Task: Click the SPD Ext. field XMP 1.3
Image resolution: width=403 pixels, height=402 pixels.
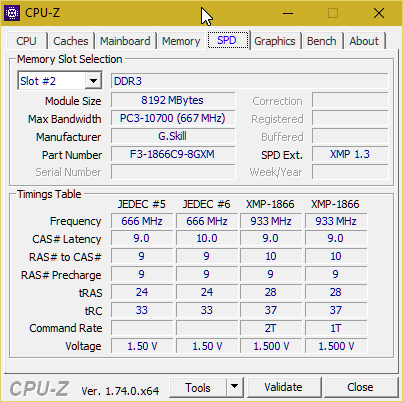Action: (350, 154)
